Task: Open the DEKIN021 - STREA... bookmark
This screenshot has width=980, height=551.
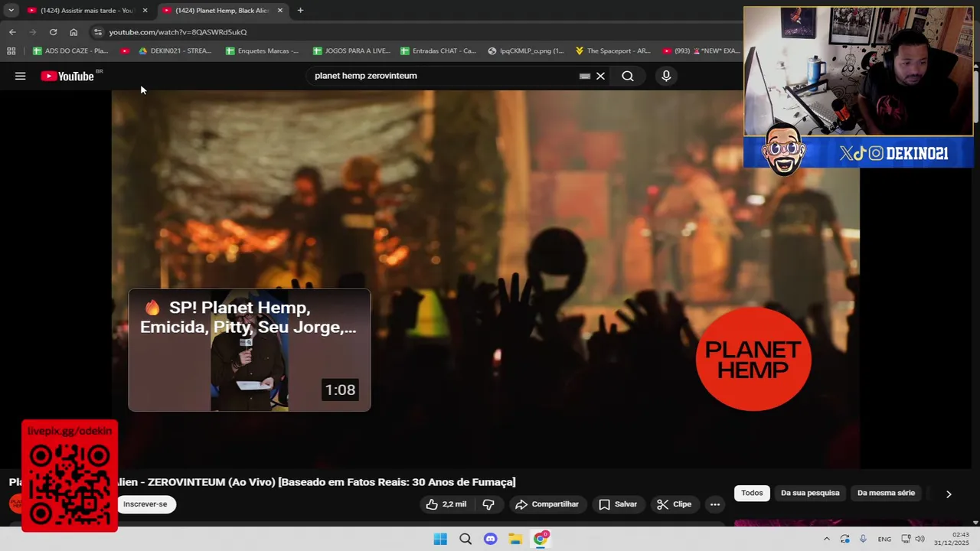Action: (x=175, y=51)
